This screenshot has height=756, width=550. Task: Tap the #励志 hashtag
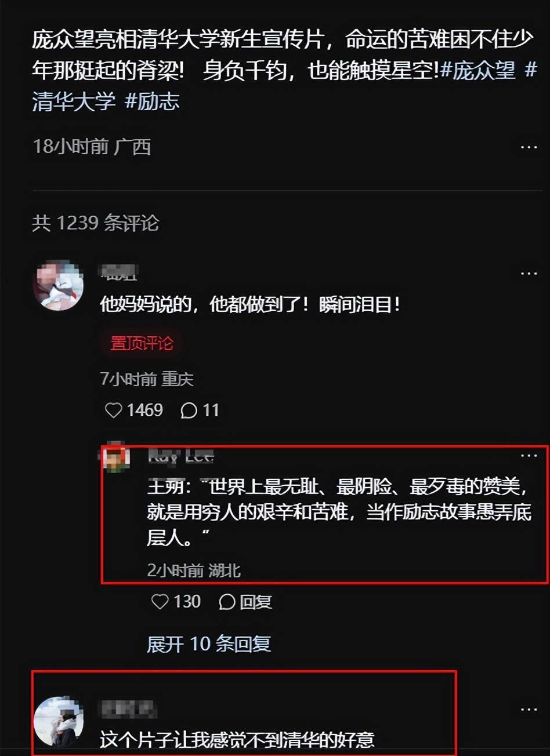pyautogui.click(x=152, y=102)
